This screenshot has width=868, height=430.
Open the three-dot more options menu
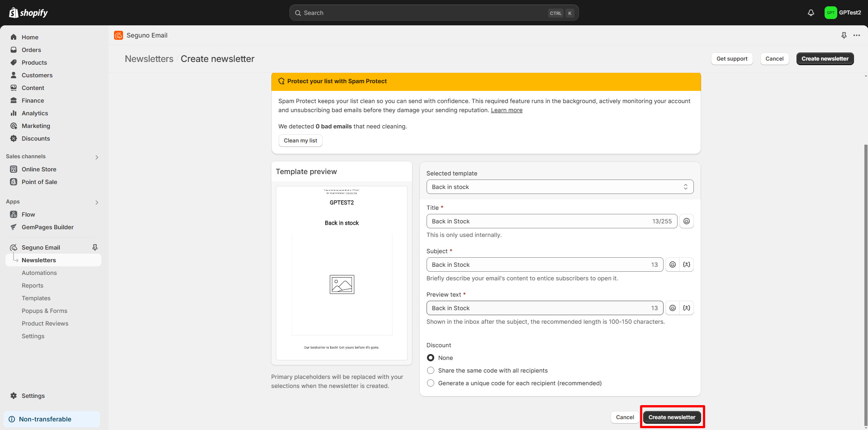click(x=856, y=35)
